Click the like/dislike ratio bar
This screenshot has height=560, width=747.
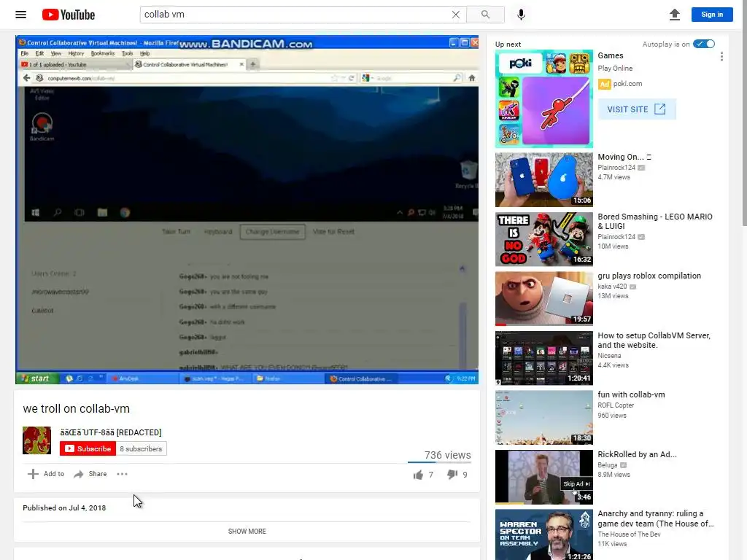point(439,462)
